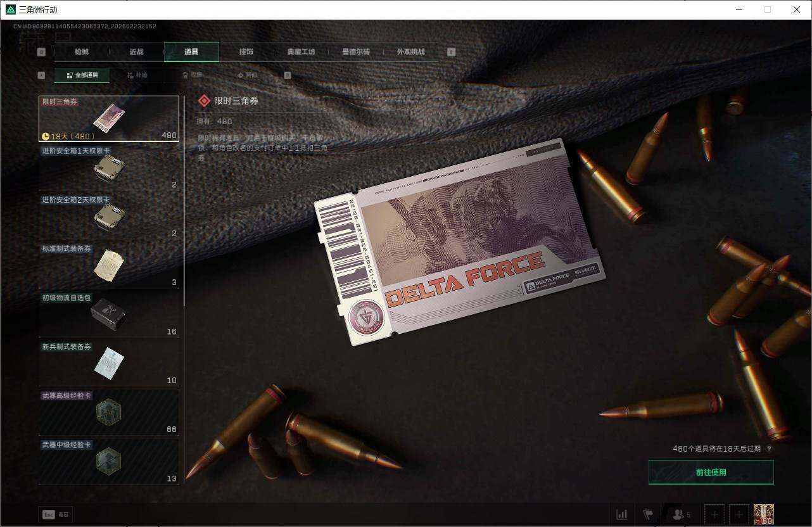The image size is (812, 527).
Task: Choose the 初级物流自选包 item
Action: (109, 315)
